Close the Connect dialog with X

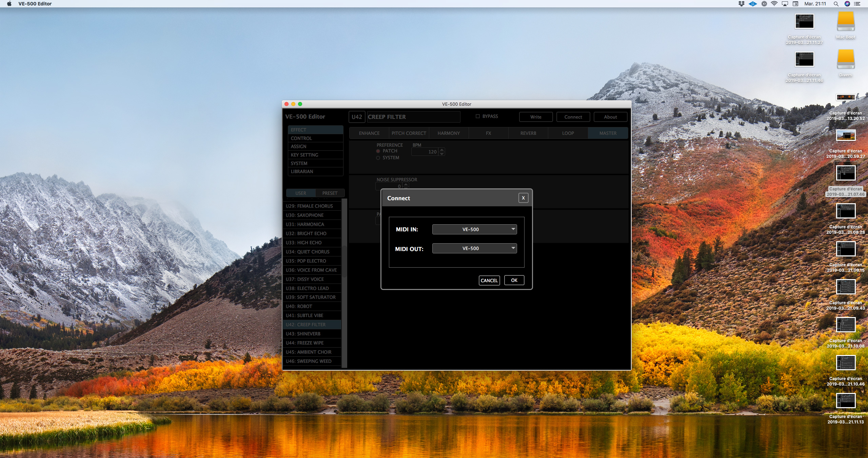pyautogui.click(x=523, y=198)
